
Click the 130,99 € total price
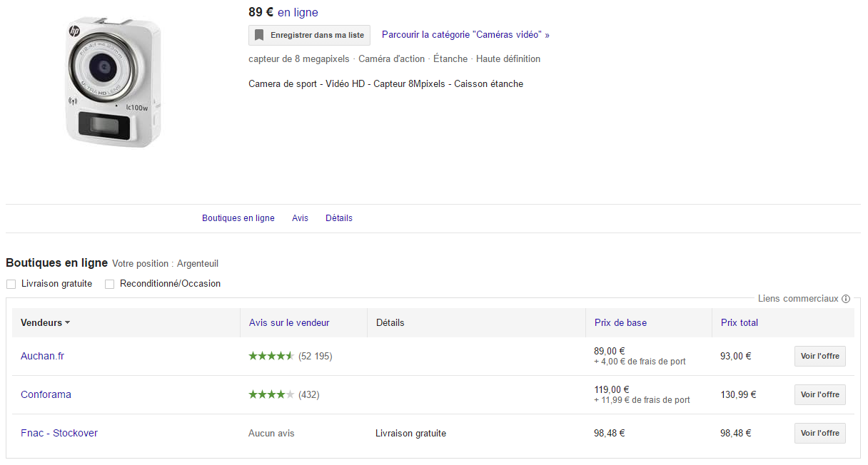pos(738,394)
